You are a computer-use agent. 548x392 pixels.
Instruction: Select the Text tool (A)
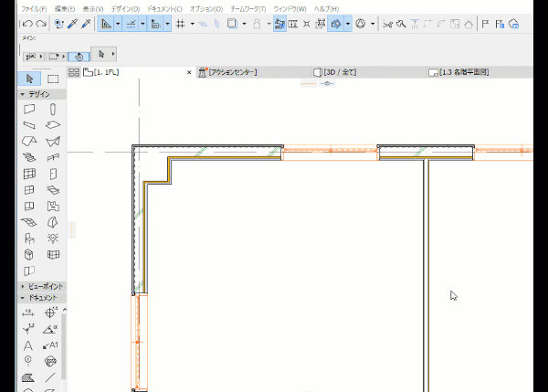[28, 345]
